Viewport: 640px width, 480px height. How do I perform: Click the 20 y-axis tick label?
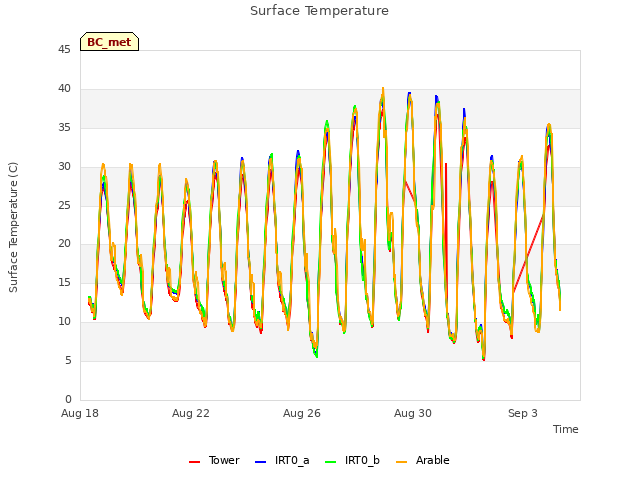coord(64,243)
